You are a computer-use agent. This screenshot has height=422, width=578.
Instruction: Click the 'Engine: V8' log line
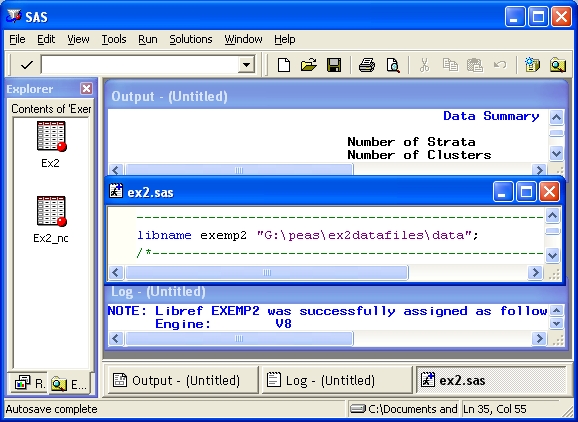223,324
